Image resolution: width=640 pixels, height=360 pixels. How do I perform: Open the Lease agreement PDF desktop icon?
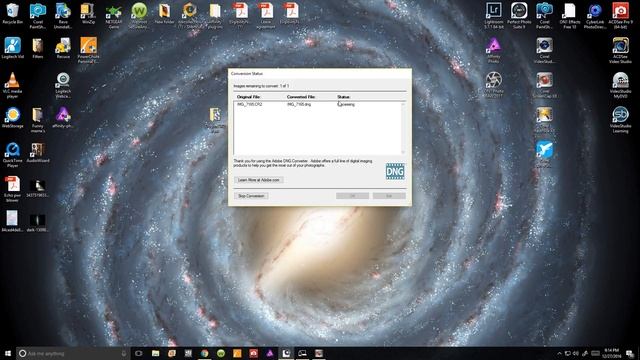[x=266, y=16]
